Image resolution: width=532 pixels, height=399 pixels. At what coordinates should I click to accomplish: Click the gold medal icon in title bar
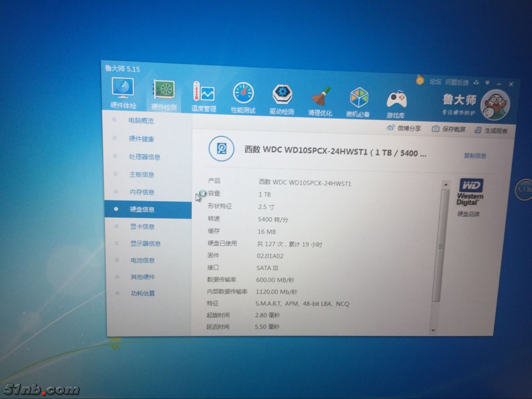pos(420,80)
